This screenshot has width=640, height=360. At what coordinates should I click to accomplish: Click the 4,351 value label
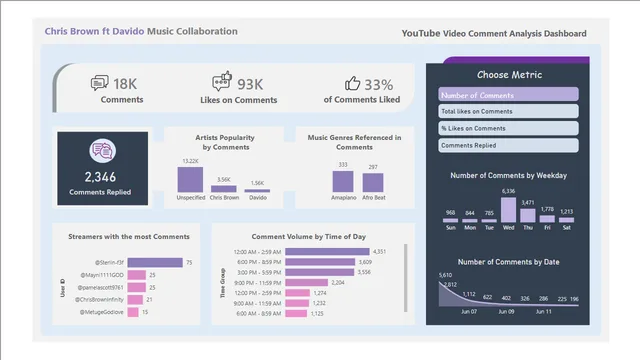[x=379, y=251]
